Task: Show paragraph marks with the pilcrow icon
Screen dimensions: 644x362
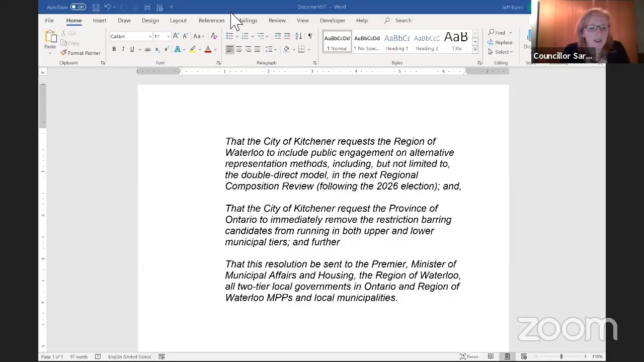Action: (310, 36)
